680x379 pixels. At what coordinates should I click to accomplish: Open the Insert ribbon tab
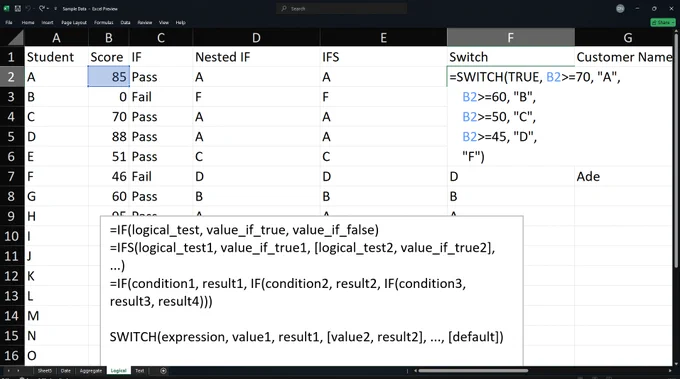[47, 23]
